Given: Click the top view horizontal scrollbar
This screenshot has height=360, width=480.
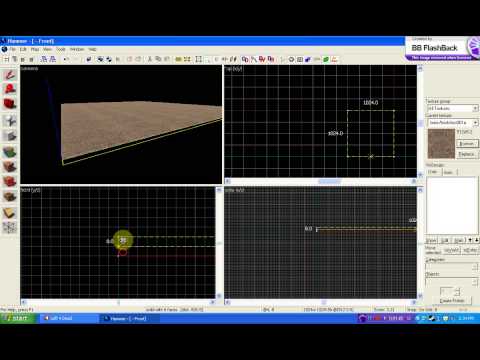Looking at the screenshot, I should (320, 181).
